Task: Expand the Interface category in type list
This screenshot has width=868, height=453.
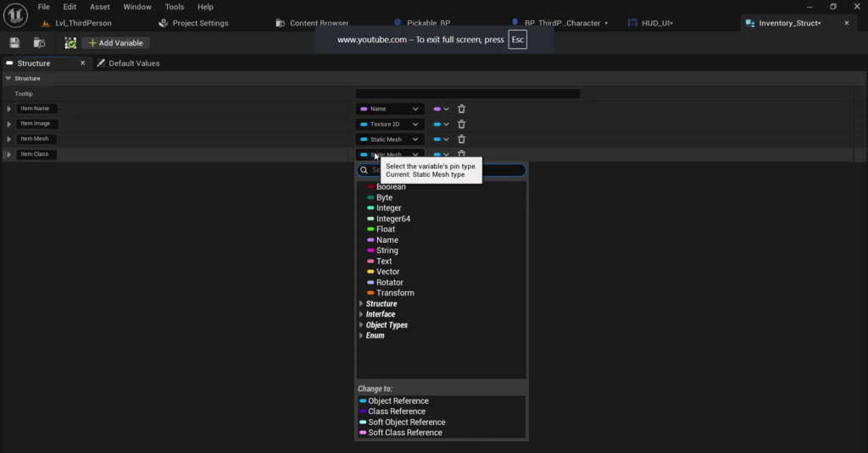Action: point(361,314)
